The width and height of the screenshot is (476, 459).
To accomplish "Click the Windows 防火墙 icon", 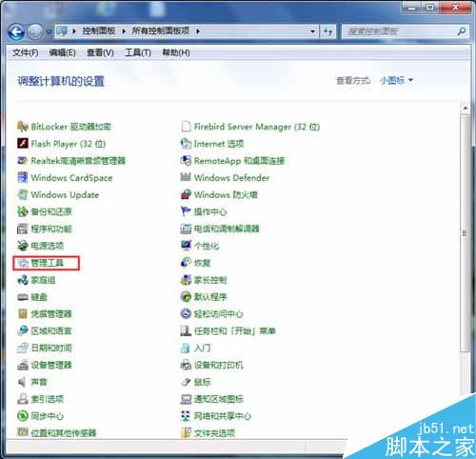I will tap(186, 194).
